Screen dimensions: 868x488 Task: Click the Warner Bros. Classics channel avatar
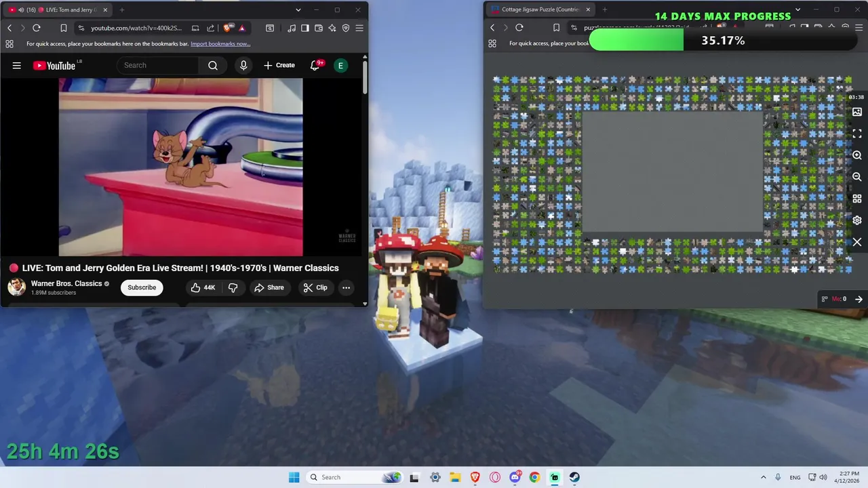point(17,287)
